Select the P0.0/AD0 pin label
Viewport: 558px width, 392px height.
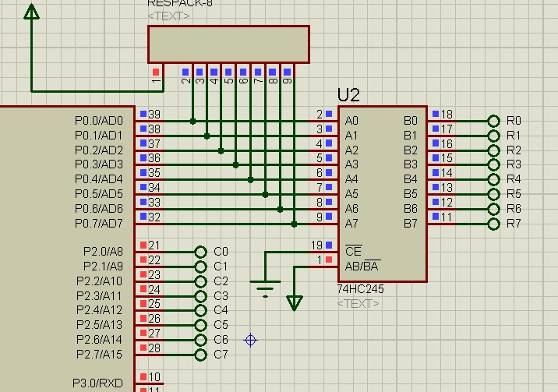pos(99,121)
